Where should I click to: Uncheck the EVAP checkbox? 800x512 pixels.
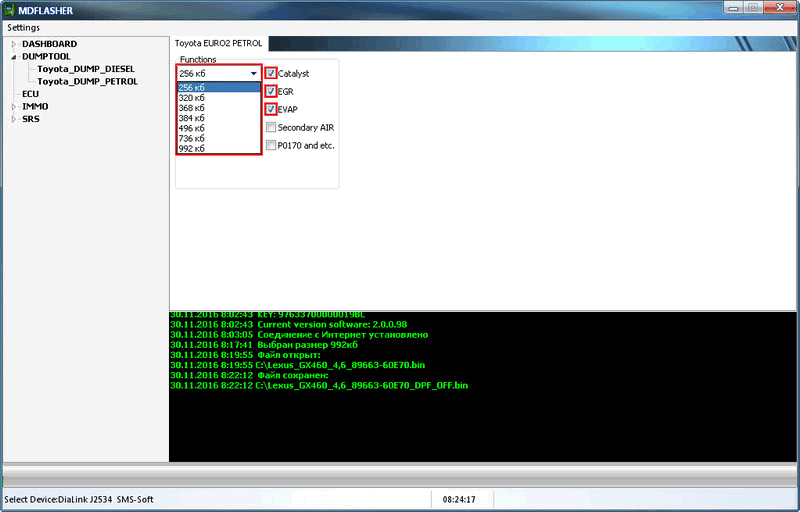(271, 109)
